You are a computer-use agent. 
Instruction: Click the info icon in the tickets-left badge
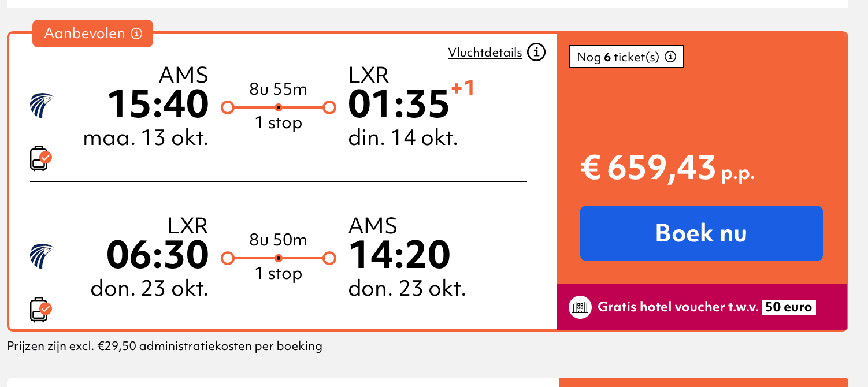click(x=670, y=57)
